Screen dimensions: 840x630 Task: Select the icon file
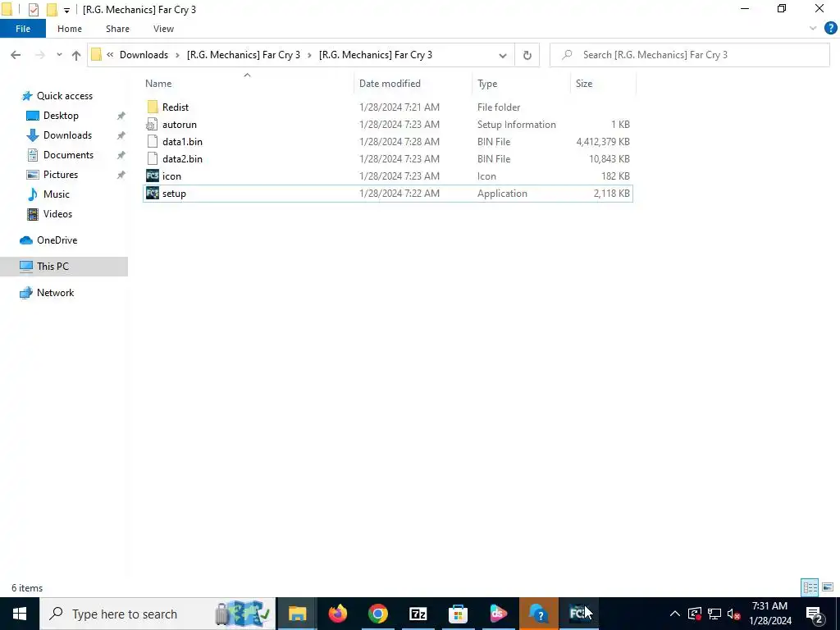pyautogui.click(x=388, y=176)
